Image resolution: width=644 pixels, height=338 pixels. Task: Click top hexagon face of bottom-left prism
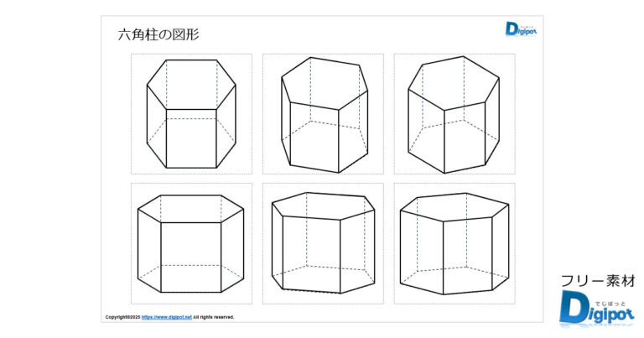click(x=191, y=209)
